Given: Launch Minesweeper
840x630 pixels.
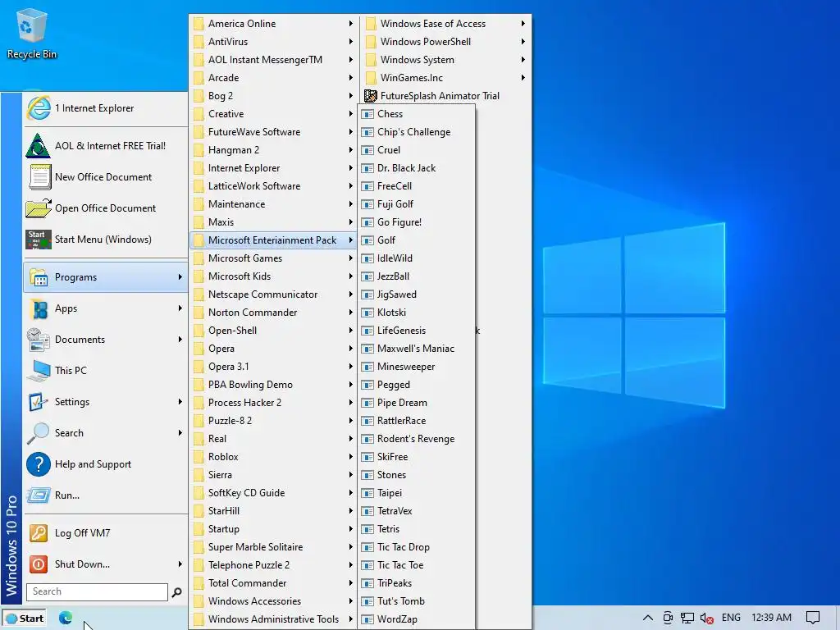Looking at the screenshot, I should [x=417, y=367].
